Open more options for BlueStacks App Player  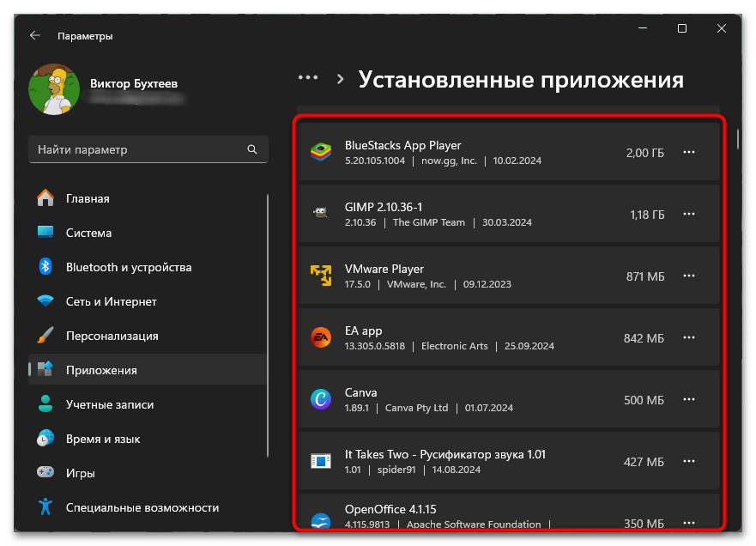point(689,153)
